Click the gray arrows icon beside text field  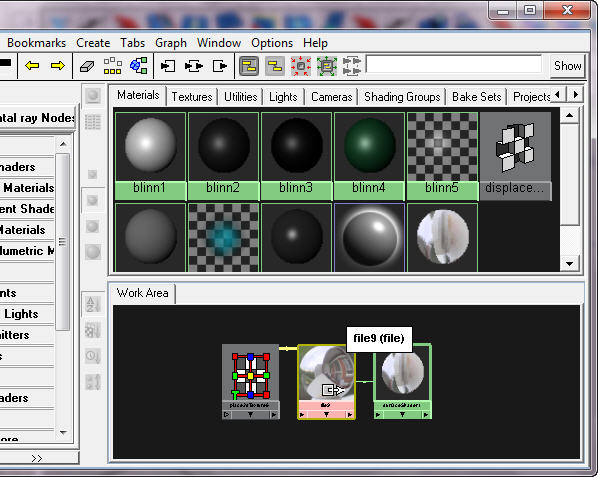[x=352, y=66]
